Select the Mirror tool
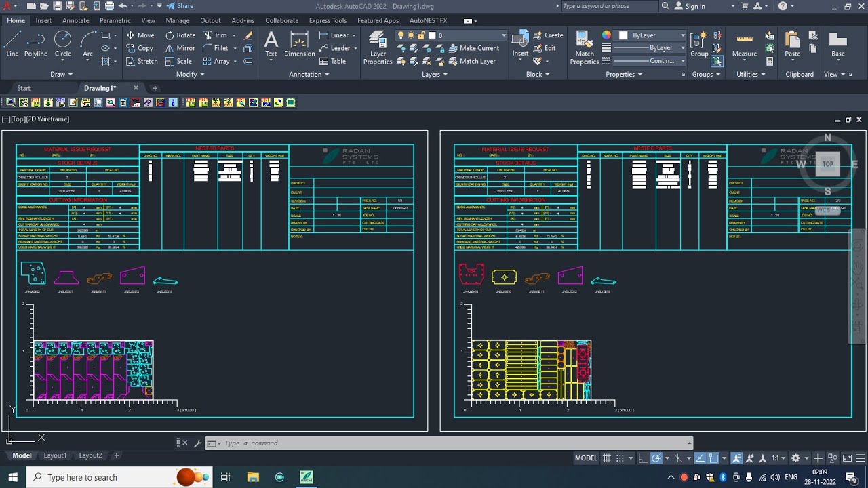 pos(180,48)
